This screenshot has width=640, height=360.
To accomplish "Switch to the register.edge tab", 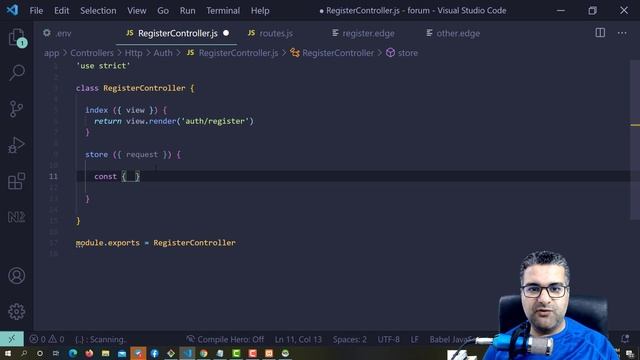I will click(x=368, y=33).
